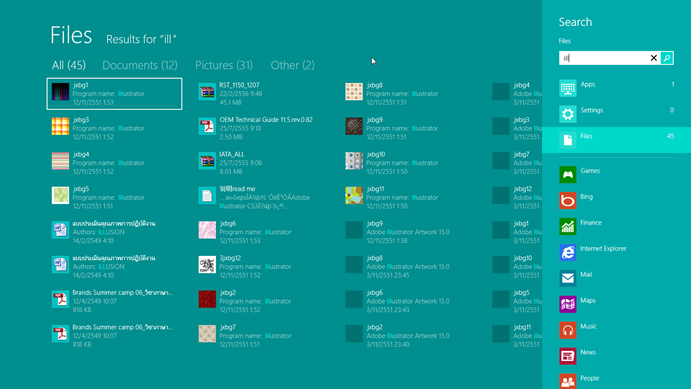Search within the Finance app icon
Viewport: 691px width, 389px height.
click(x=568, y=226)
